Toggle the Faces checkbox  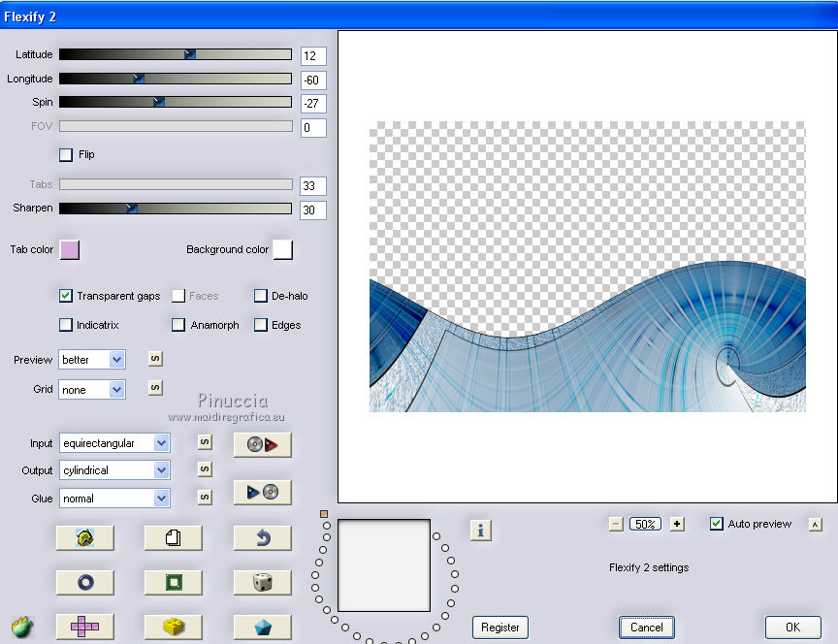pyautogui.click(x=178, y=296)
